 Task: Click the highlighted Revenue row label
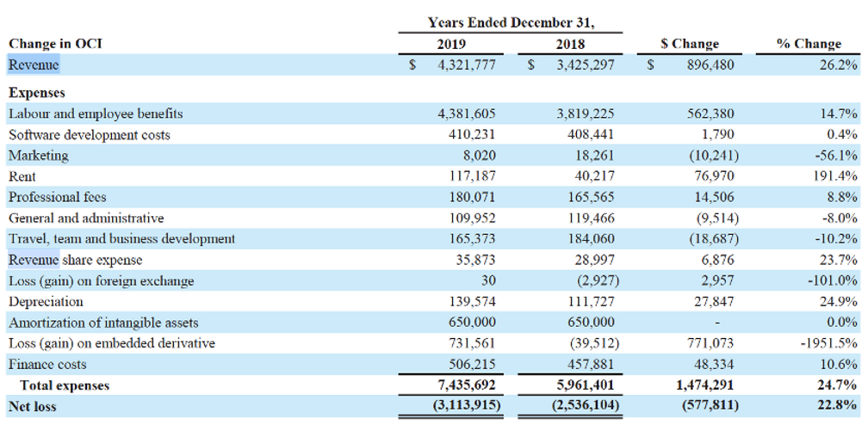click(34, 65)
